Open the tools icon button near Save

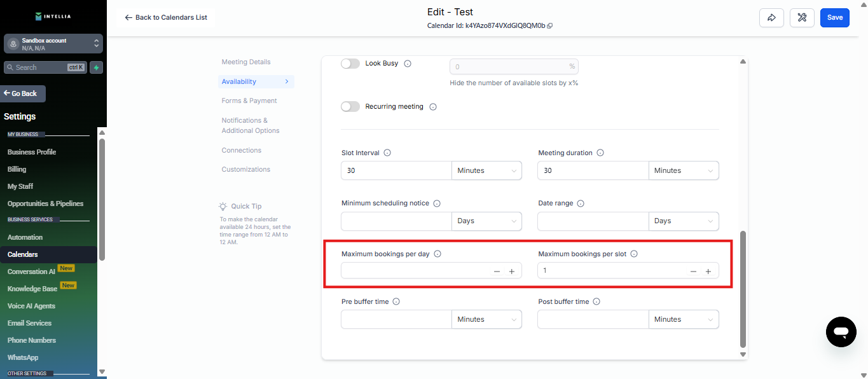tap(802, 18)
